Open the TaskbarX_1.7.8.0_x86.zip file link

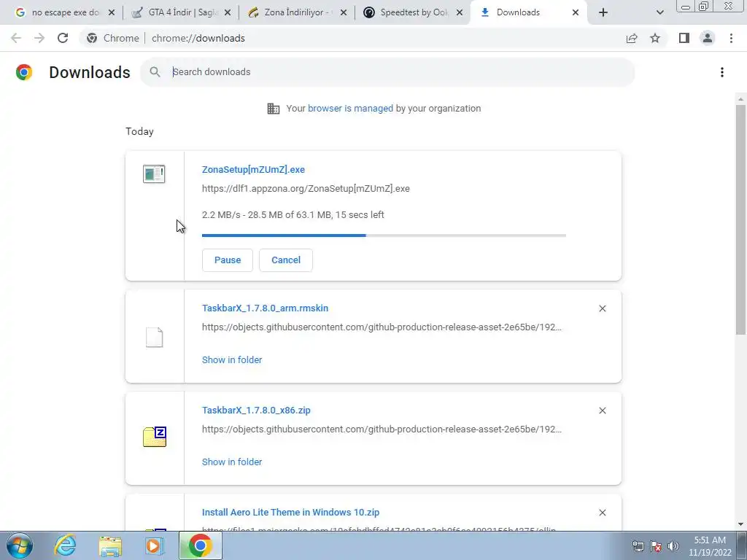(256, 410)
